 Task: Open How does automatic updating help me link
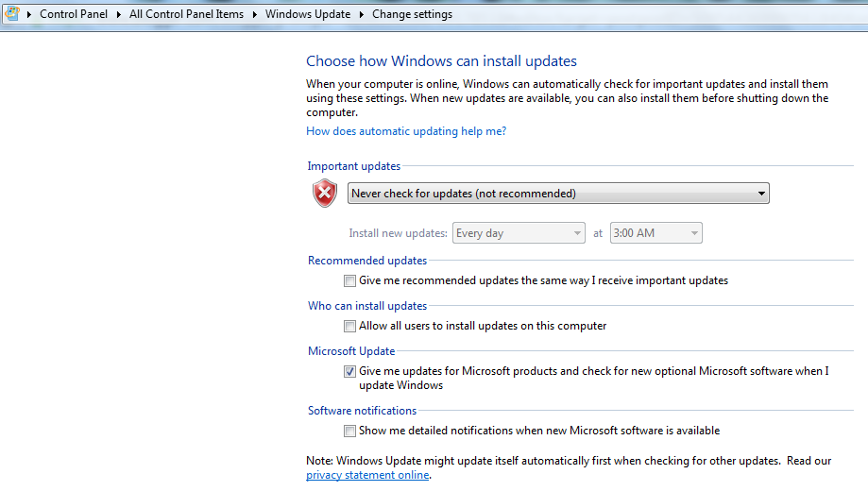pyautogui.click(x=406, y=131)
